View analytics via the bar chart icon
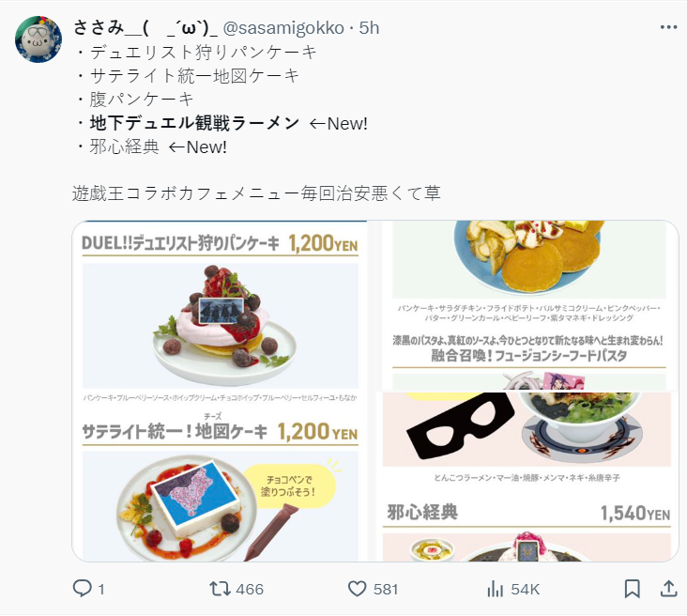This screenshot has width=687, height=616. click(x=496, y=589)
